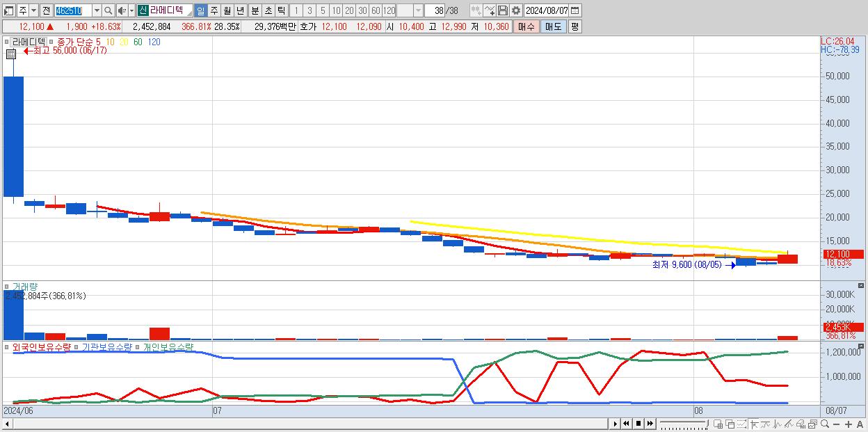
Task: Click the orange 10-day moving average label
Action: 111,42
